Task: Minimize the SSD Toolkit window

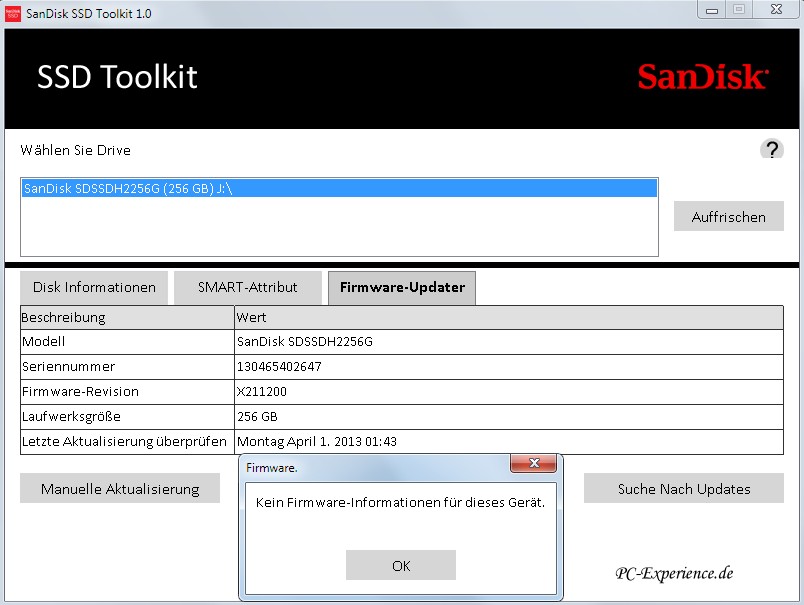Action: pos(712,10)
